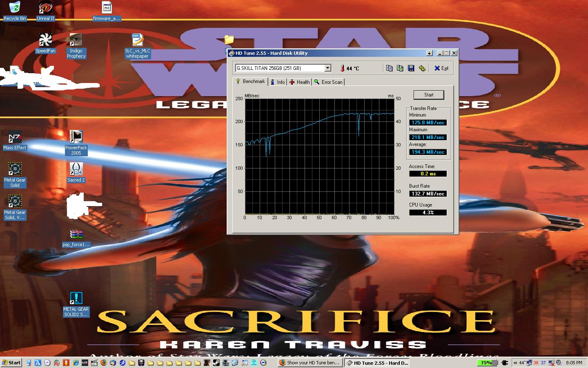Viewport: 588px width, 368px height.
Task: Open the drive selection dropdown
Action: [327, 68]
